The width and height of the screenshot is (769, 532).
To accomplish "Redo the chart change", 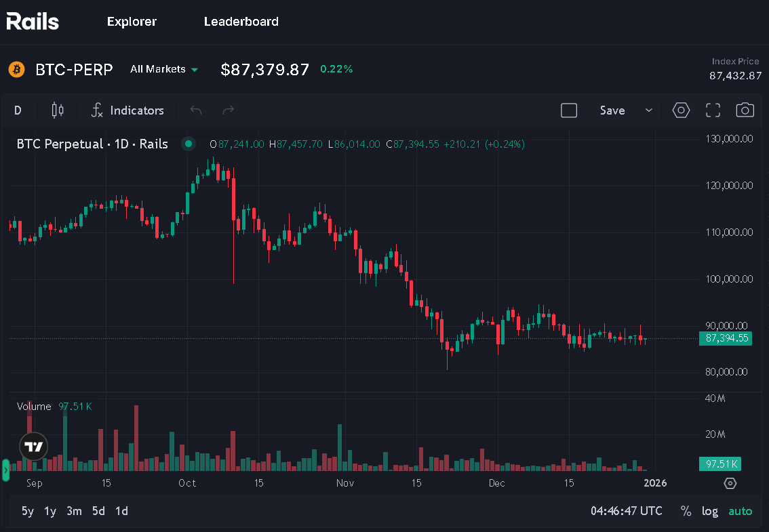I will click(x=229, y=110).
